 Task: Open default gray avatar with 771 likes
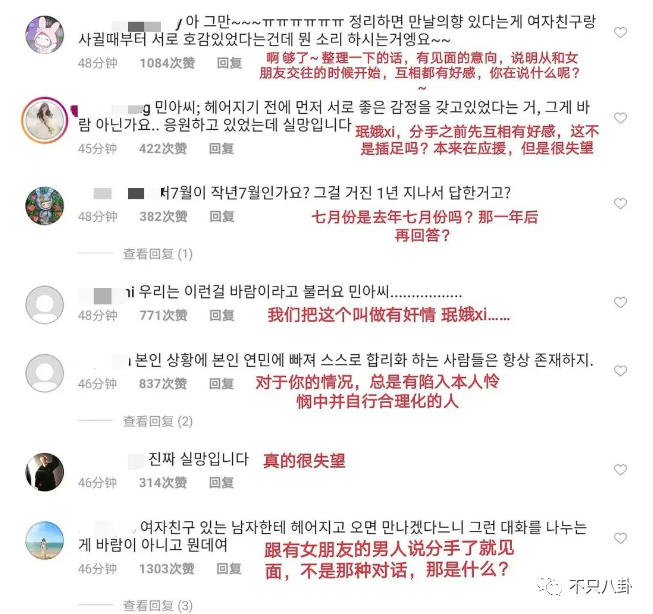(x=45, y=305)
